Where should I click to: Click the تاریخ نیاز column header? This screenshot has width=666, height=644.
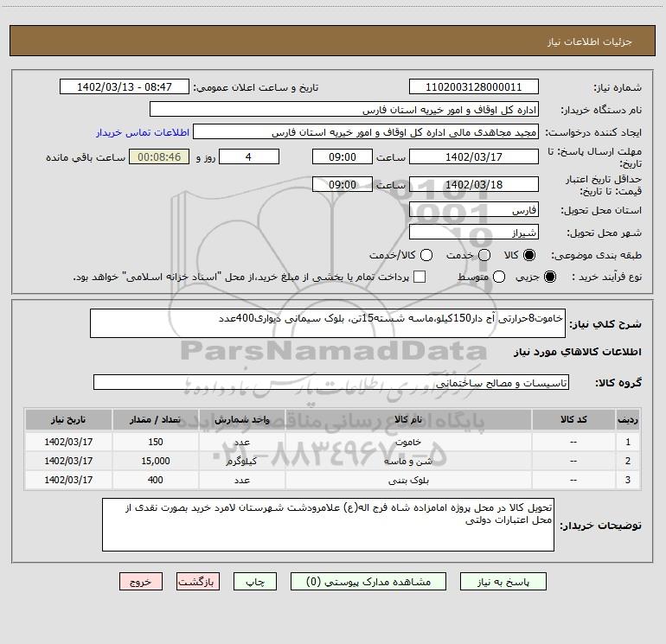[68, 420]
